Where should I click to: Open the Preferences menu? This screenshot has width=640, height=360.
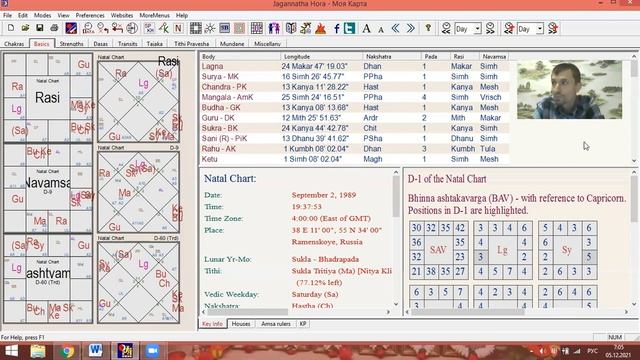(90, 15)
